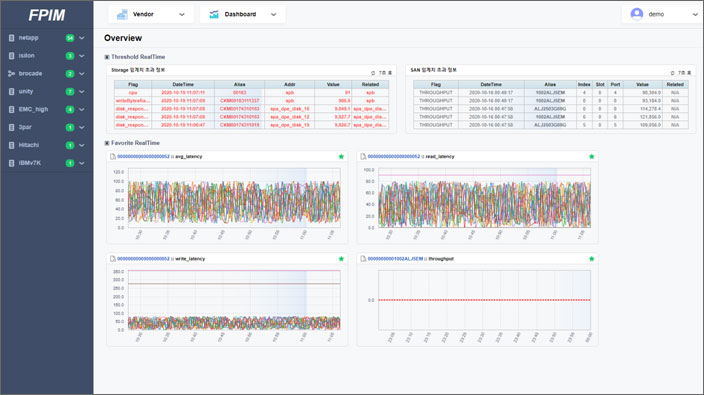
Task: Click the server icon beside IBMv7K
Action: tap(12, 163)
